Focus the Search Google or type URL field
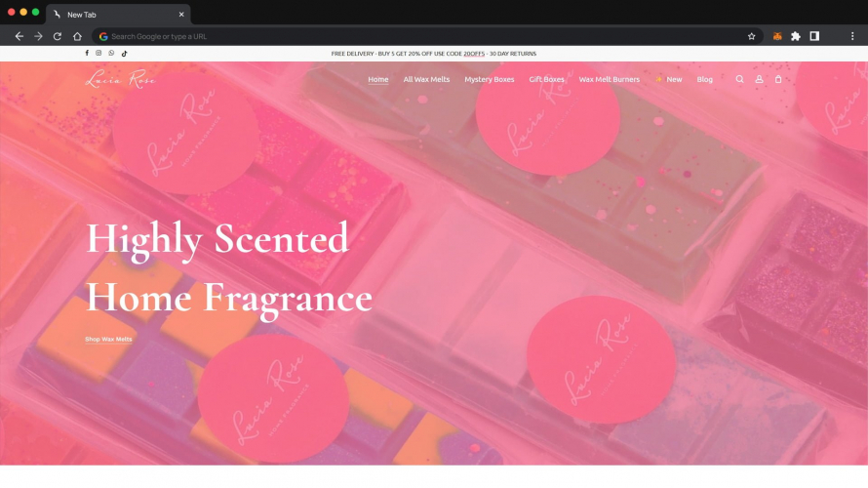 [x=426, y=36]
